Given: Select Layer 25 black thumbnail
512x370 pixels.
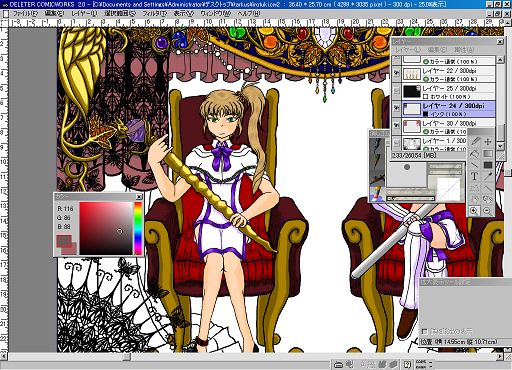Looking at the screenshot, I should click(411, 91).
